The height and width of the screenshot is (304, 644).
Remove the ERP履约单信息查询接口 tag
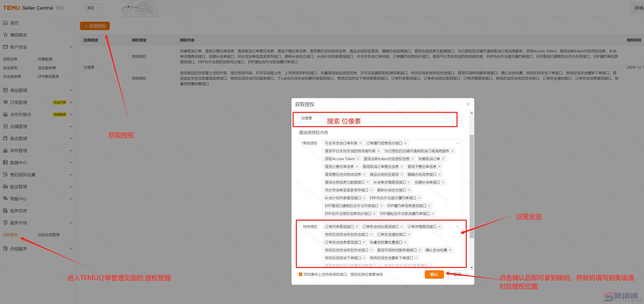point(429,206)
